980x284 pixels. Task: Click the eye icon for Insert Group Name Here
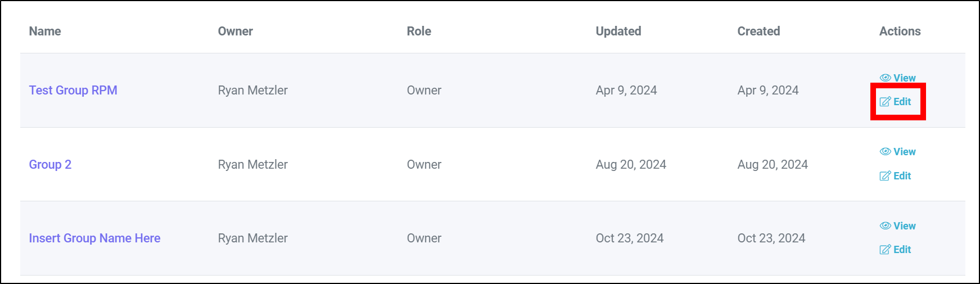(x=885, y=226)
